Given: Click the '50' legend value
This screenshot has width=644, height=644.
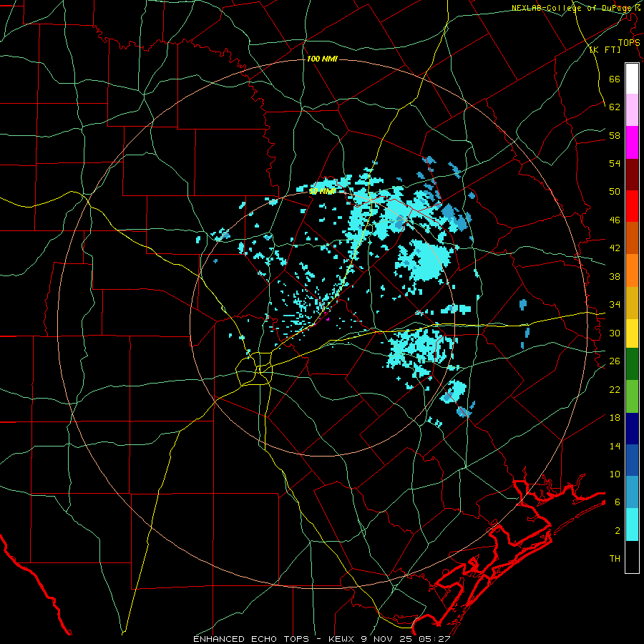Looking at the screenshot, I should [x=615, y=192].
